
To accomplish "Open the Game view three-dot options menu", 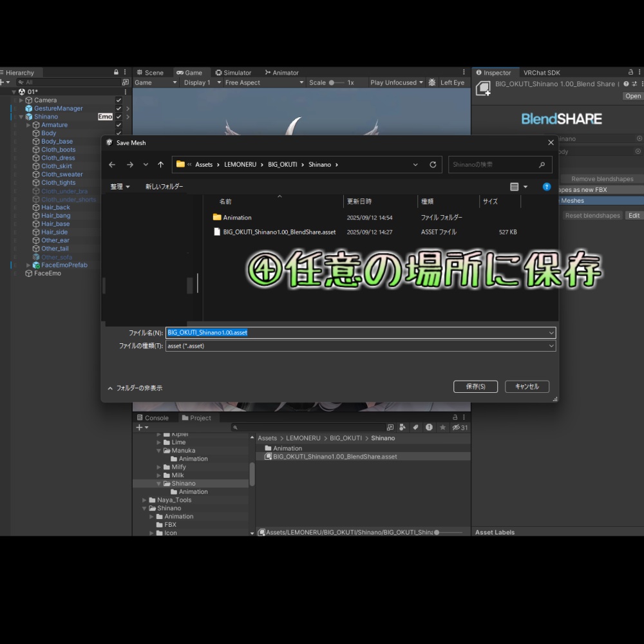I will tap(464, 72).
